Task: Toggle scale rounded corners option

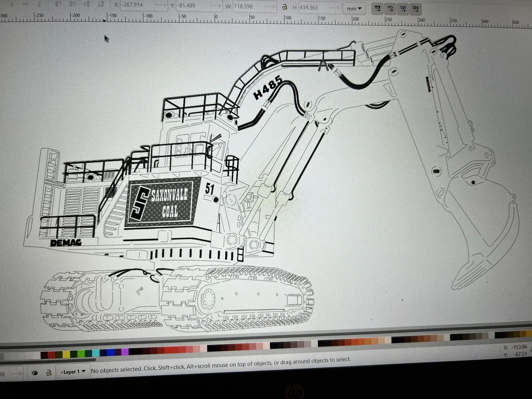Action: 390,9
